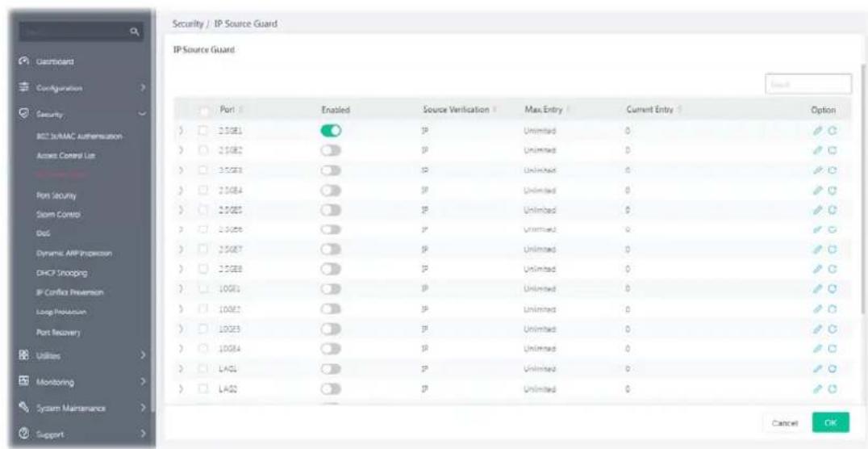The image size is (868, 449).
Task: Open the DoS settings page
Action: pos(42,233)
